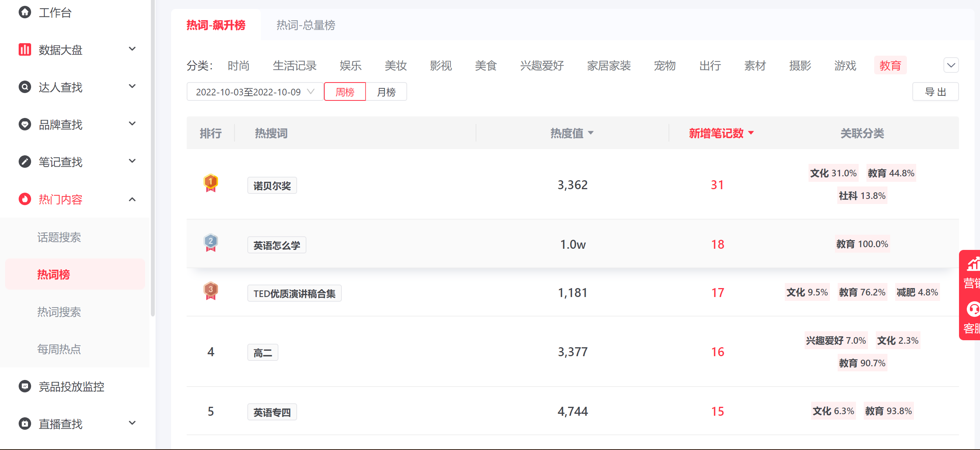The height and width of the screenshot is (450, 980).
Task: Open the date range 2022-10-03至2022-10-09 picker
Action: coord(255,92)
